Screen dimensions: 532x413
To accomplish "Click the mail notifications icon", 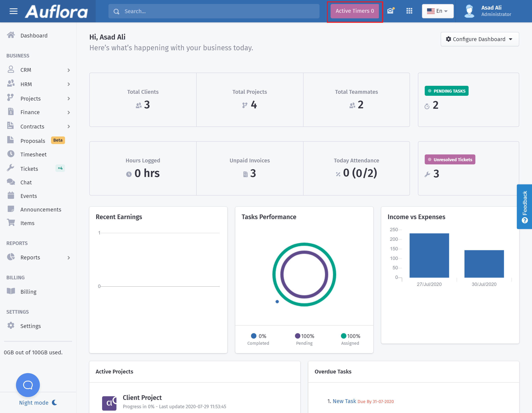I will [x=390, y=11].
